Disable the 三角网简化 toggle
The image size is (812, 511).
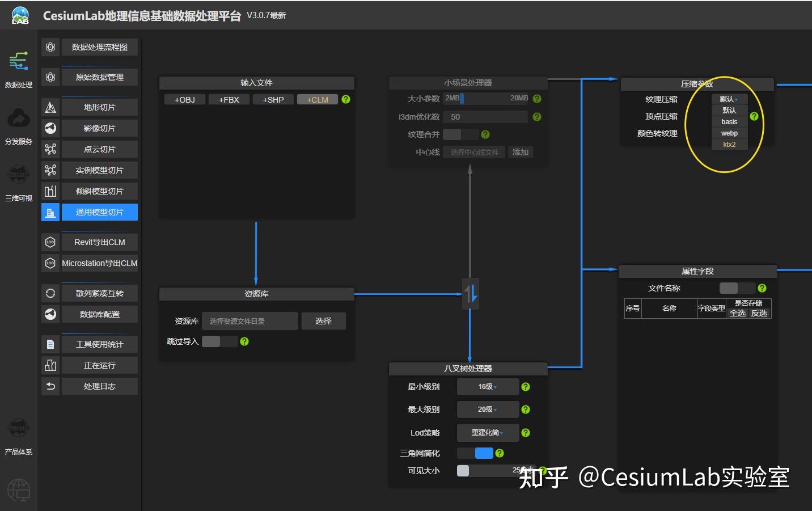tap(475, 453)
